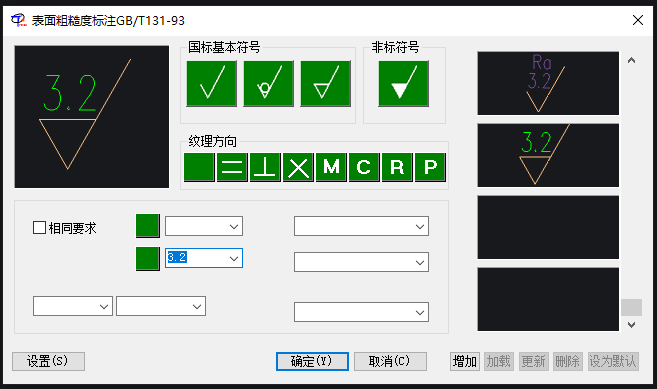Click preset list scroll up arrow
Screen dimensions: 657x389
(631, 60)
